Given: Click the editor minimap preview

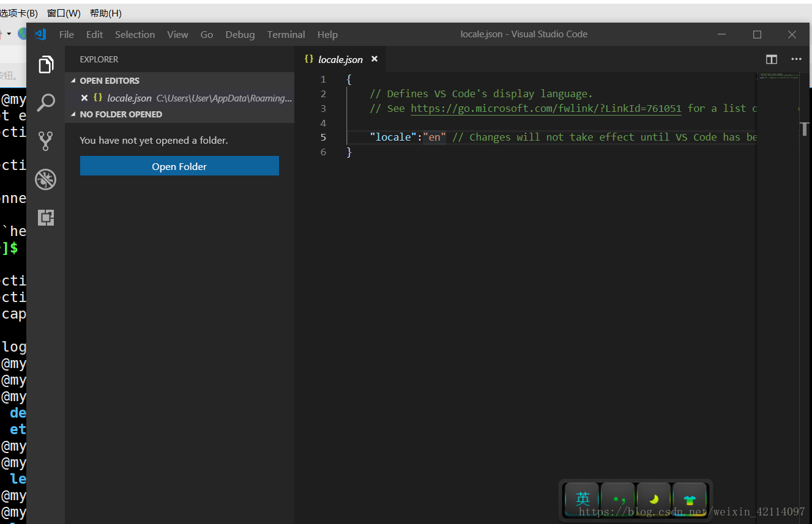Looking at the screenshot, I should click(x=777, y=77).
